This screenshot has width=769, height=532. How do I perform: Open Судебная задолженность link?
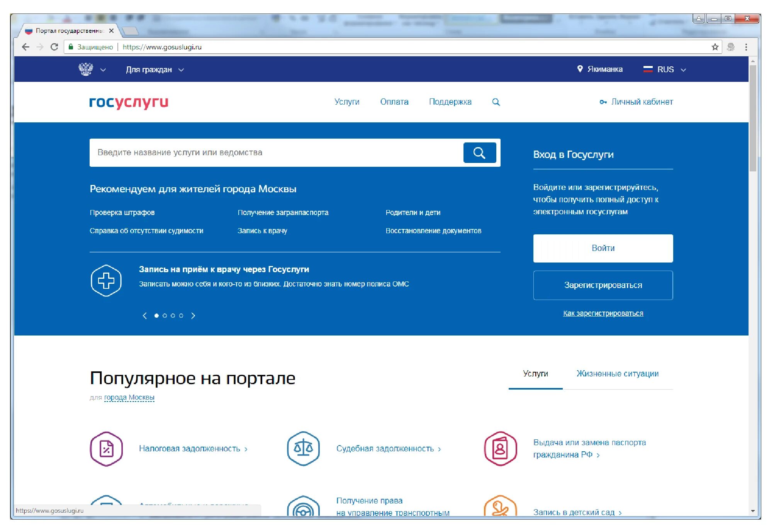389,449
